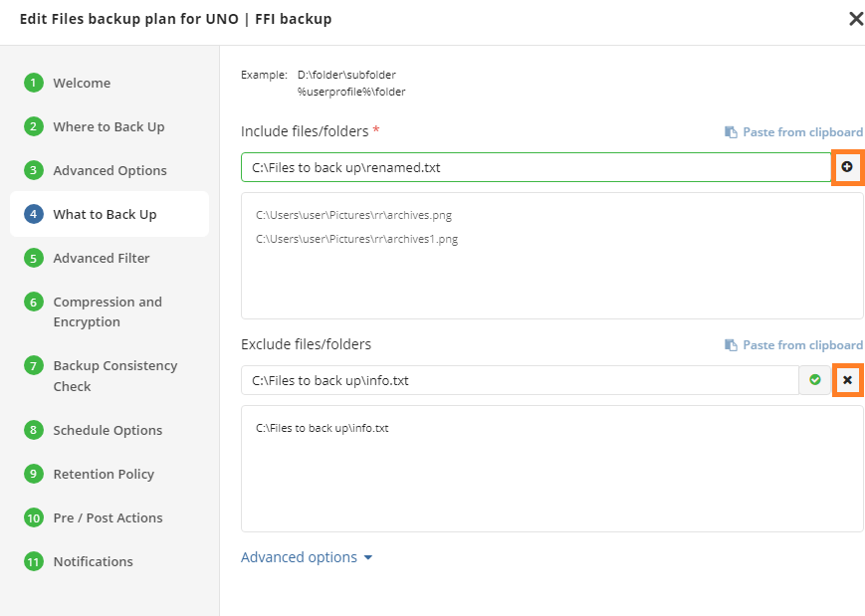Click the step 5 green circle icon
Image resolution: width=865 pixels, height=616 pixels.
tap(34, 258)
